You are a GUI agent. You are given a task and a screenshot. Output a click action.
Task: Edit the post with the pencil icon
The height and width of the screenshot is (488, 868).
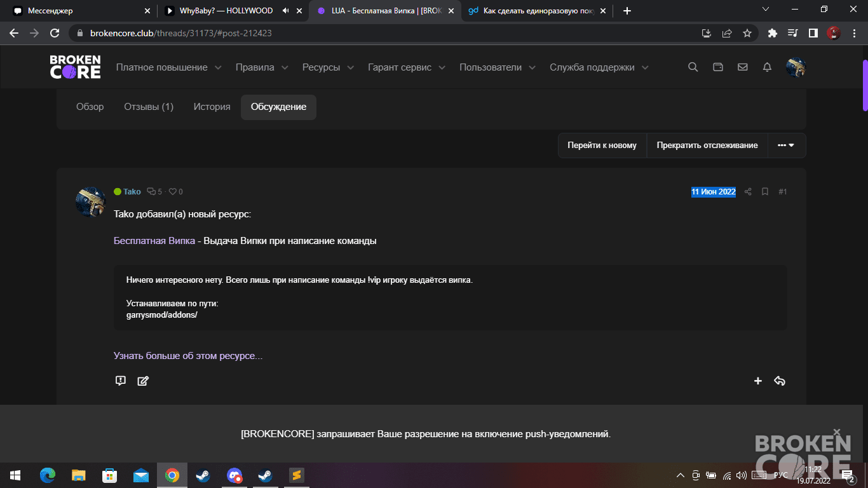click(143, 381)
